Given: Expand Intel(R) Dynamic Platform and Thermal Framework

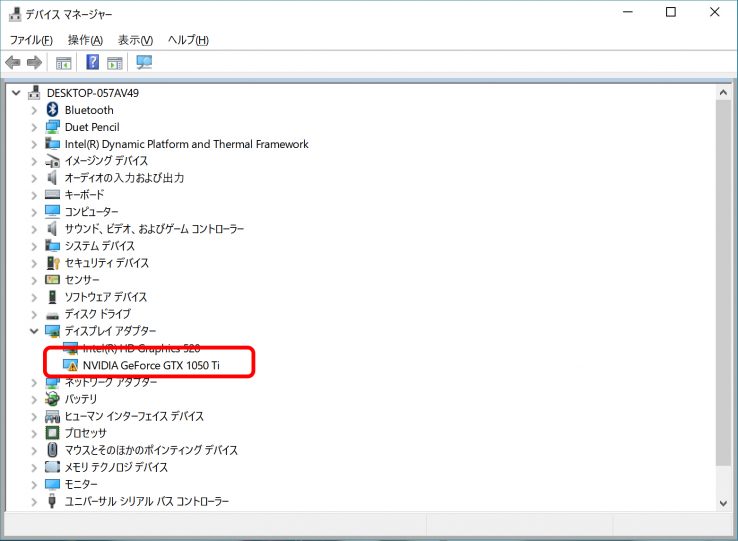Looking at the screenshot, I should coord(34,144).
